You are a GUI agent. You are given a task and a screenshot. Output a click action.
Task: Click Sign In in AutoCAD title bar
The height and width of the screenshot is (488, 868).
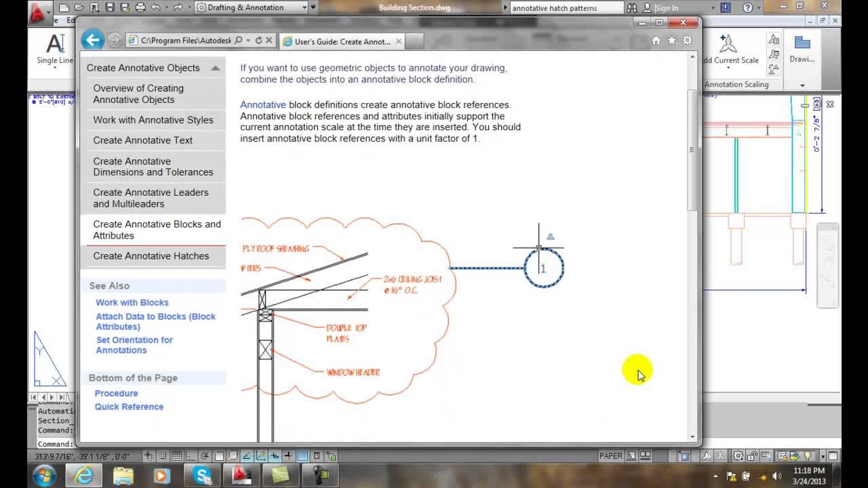point(667,8)
